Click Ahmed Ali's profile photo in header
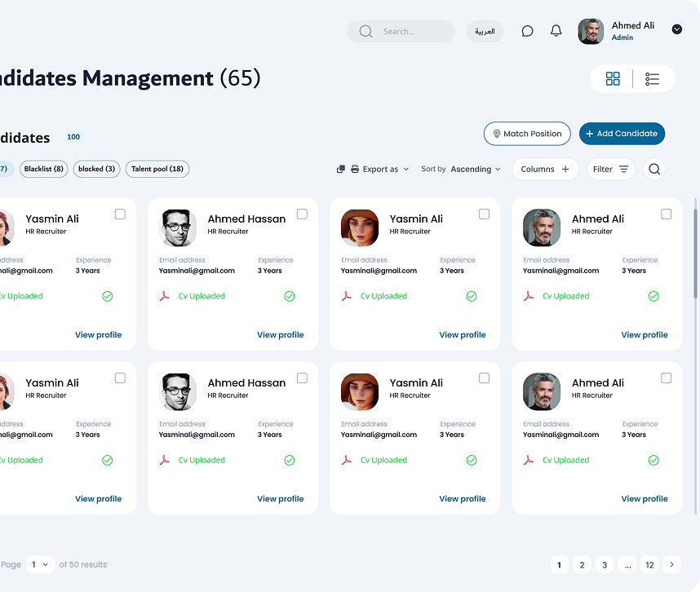 [591, 31]
